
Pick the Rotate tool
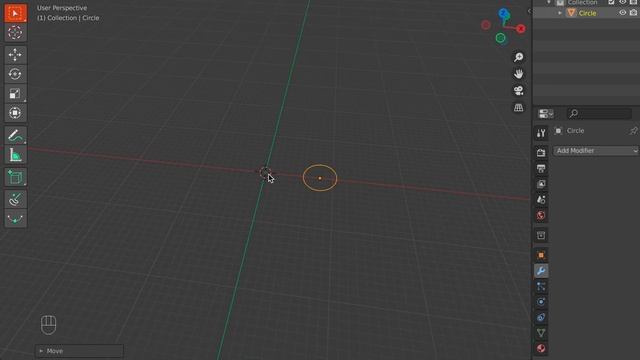pos(16,74)
